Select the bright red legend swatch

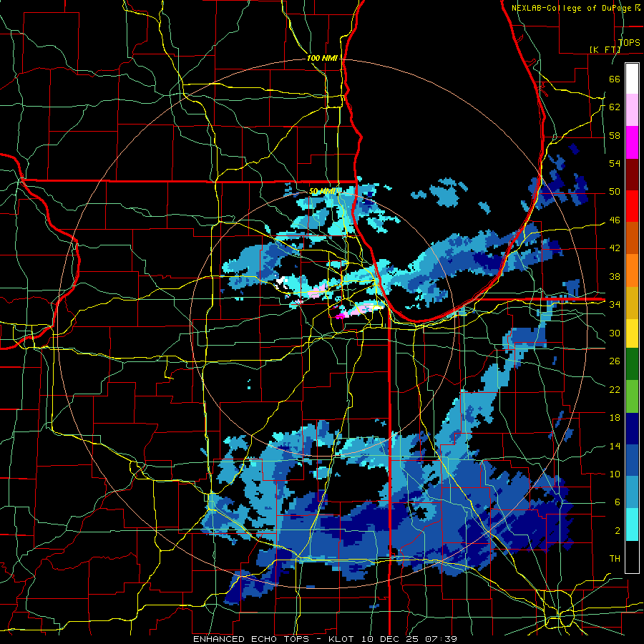[x=632, y=206]
